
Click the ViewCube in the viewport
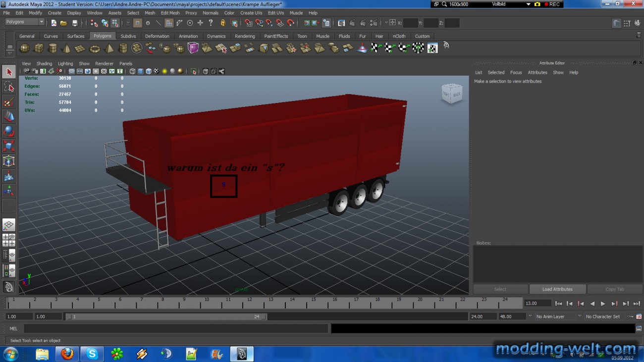[x=451, y=94]
